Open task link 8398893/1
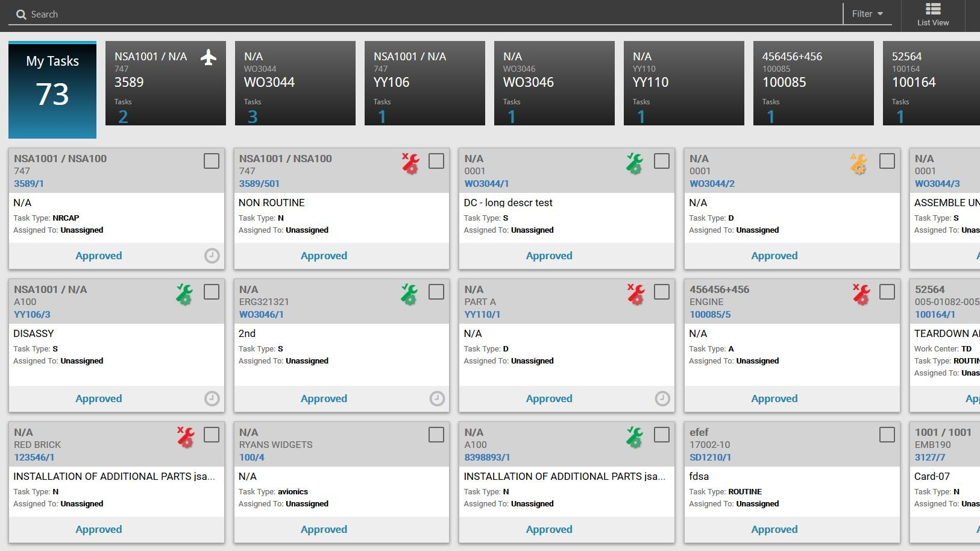The height and width of the screenshot is (551, 980). [x=487, y=458]
